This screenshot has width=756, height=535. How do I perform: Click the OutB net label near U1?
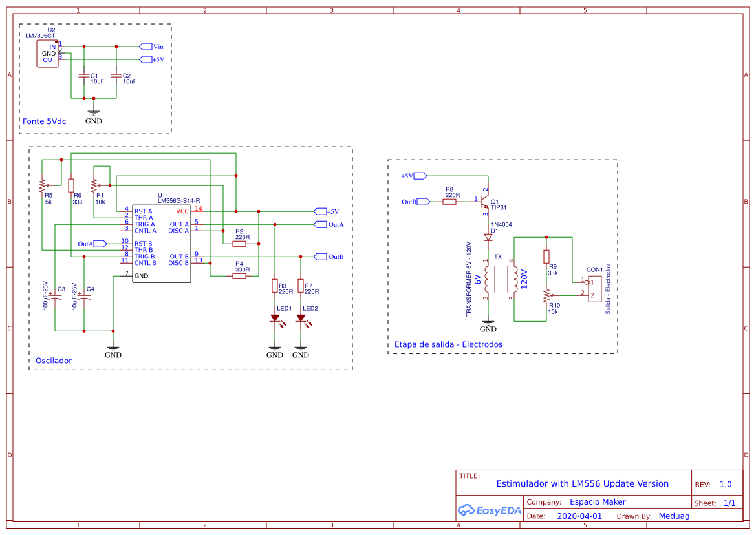coord(321,256)
